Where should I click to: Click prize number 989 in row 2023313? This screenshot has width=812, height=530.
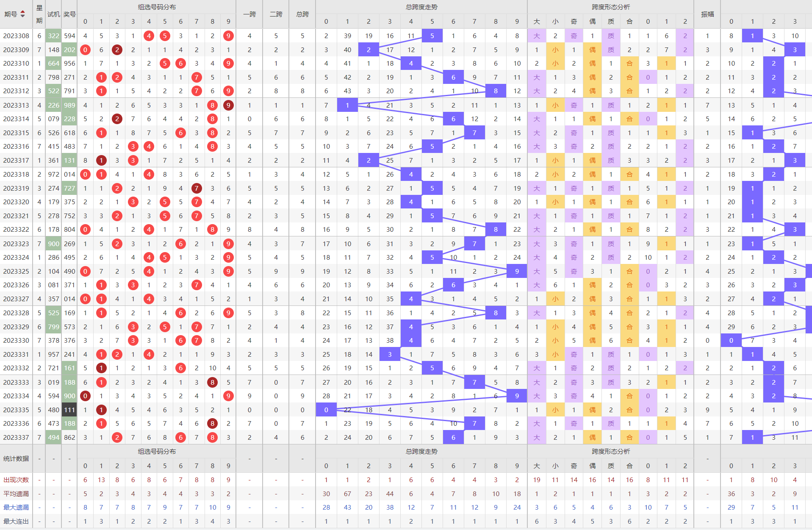69,105
